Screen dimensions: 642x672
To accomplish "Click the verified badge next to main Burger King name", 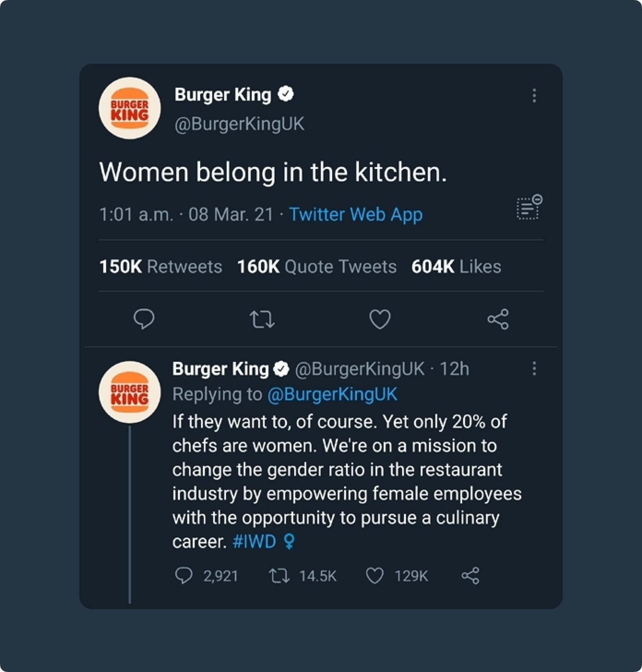I will (x=286, y=94).
